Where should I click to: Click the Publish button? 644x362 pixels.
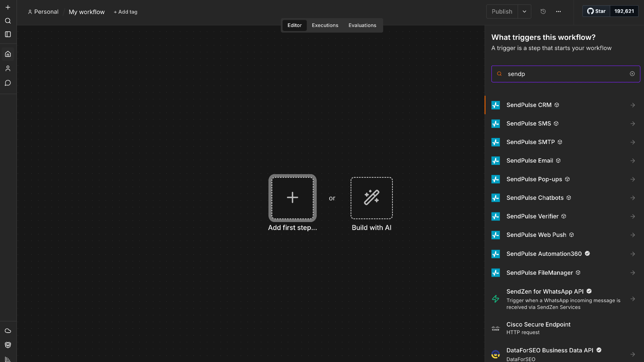tap(502, 12)
